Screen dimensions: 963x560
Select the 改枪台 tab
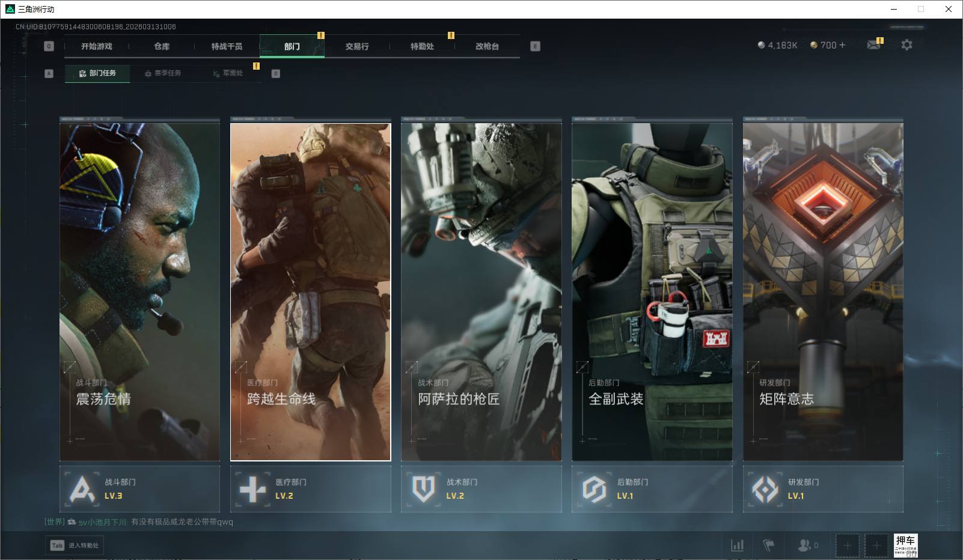pyautogui.click(x=487, y=46)
